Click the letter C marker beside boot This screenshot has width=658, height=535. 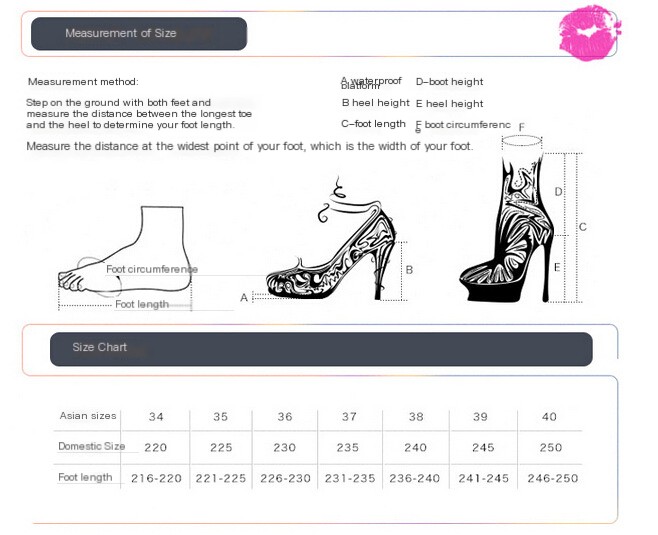pos(583,227)
